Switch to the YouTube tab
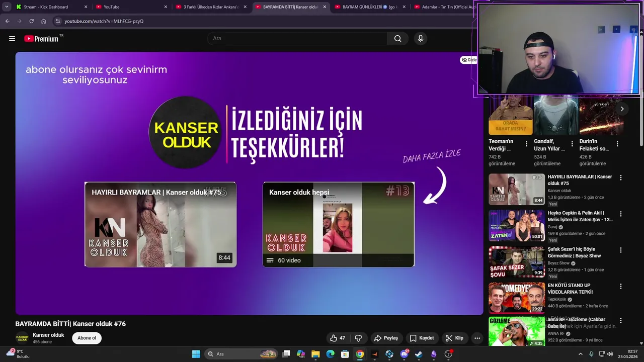644x362 pixels. [x=131, y=7]
